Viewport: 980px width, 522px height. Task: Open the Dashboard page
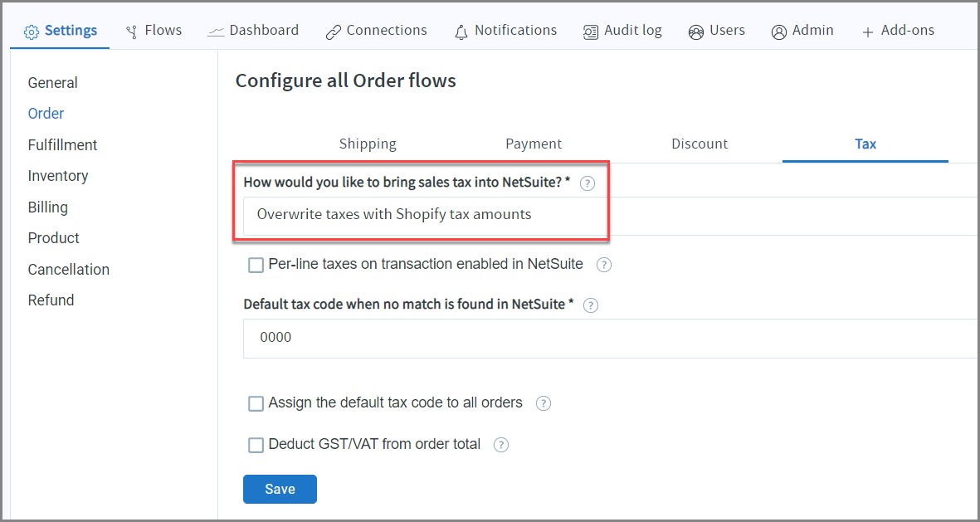tap(253, 31)
